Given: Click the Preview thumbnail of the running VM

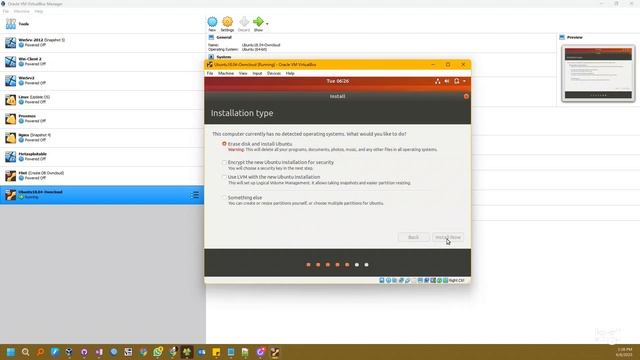Looking at the screenshot, I should 598,73.
